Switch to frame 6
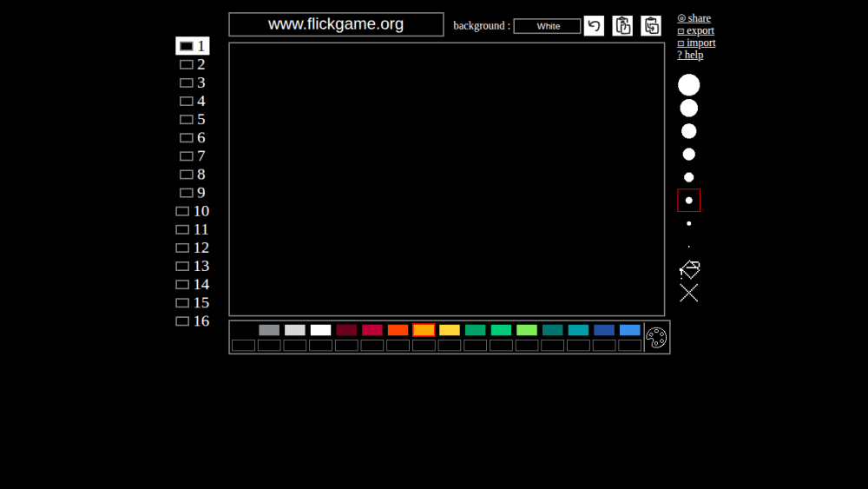The width and height of the screenshot is (868, 489). (x=192, y=137)
